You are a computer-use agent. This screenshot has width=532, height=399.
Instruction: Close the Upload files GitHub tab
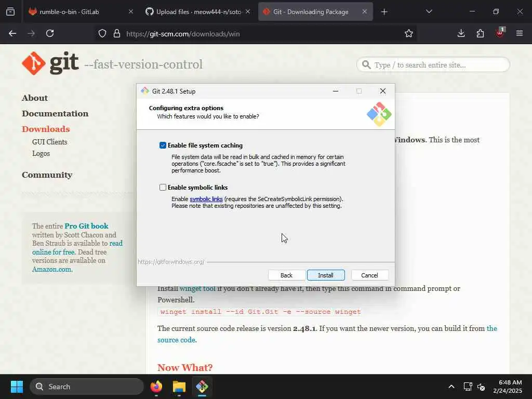248,12
